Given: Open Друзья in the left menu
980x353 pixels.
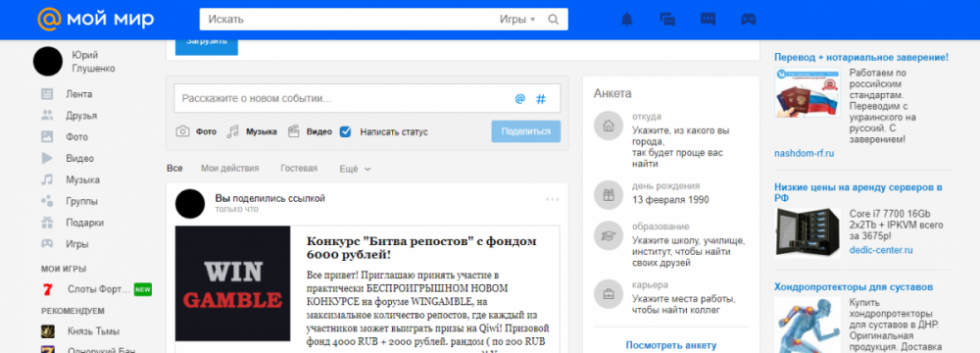Looking at the screenshot, I should [x=81, y=116].
